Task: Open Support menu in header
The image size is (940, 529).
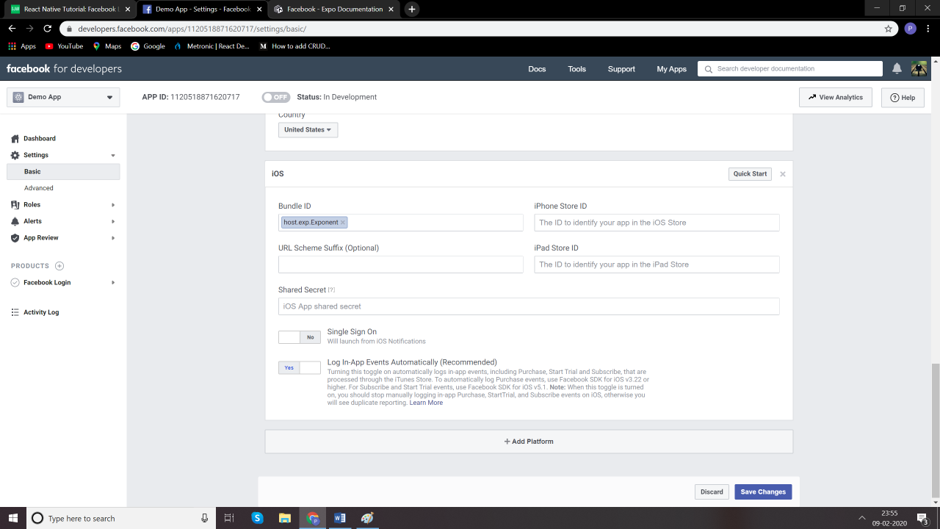Action: pos(621,69)
